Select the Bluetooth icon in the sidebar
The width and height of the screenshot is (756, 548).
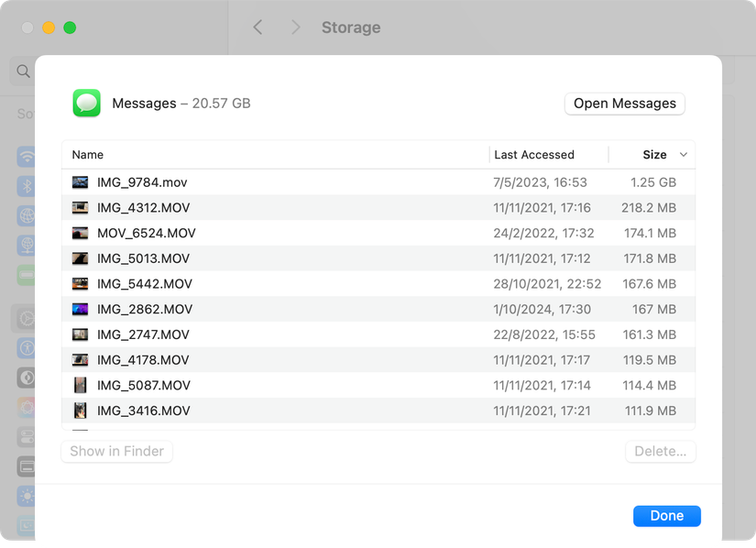[x=27, y=185]
